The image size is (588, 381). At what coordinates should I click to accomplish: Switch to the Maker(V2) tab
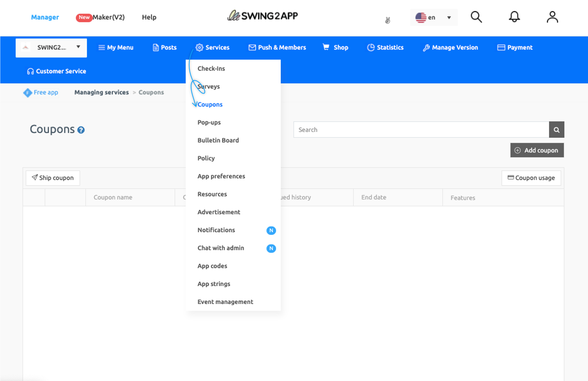click(108, 17)
